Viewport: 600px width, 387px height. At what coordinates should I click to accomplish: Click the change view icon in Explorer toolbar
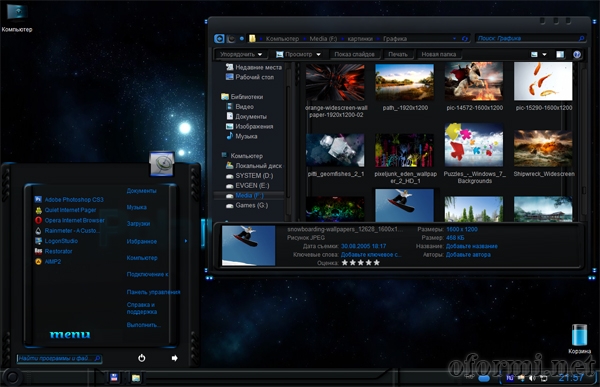tap(535, 54)
